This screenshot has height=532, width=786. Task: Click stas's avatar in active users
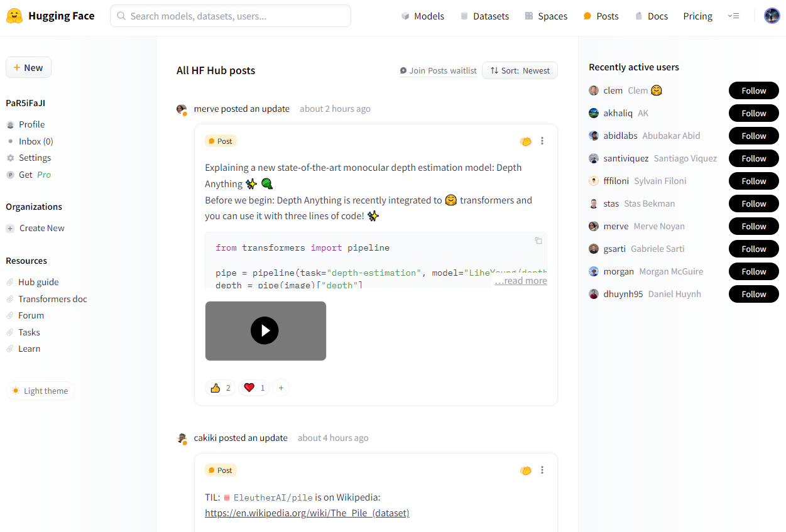594,204
